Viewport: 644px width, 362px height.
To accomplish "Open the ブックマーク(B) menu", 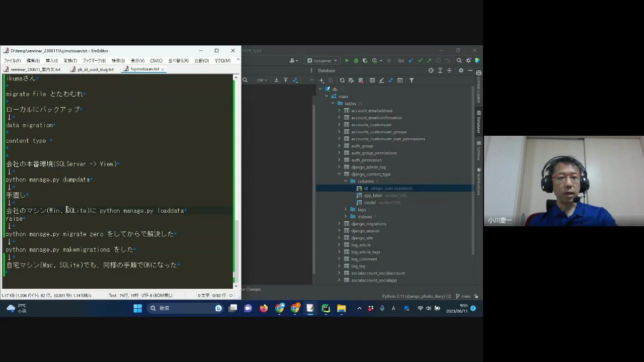I will tap(94, 61).
